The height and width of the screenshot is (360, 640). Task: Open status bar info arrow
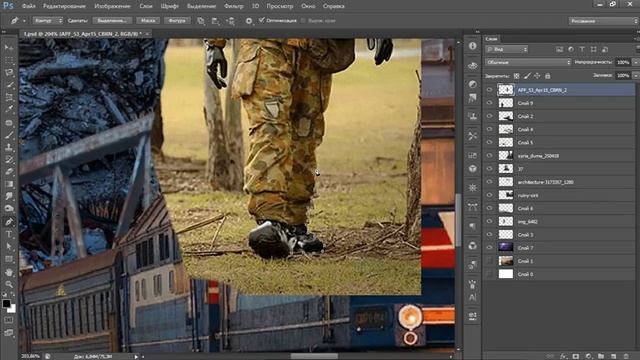coord(136,356)
